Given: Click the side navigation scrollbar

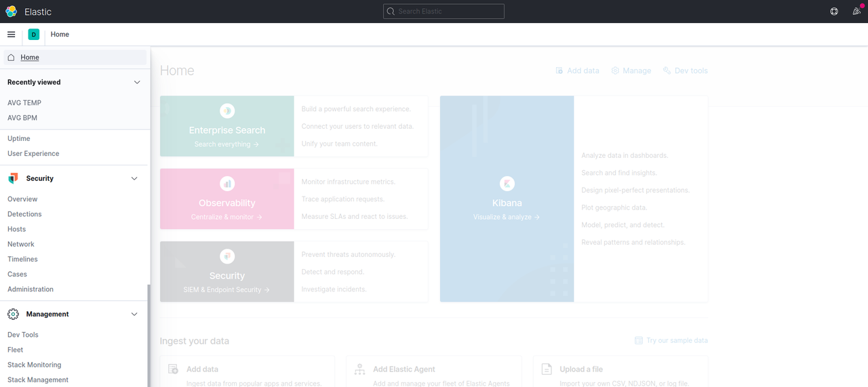Looking at the screenshot, I should point(149,335).
